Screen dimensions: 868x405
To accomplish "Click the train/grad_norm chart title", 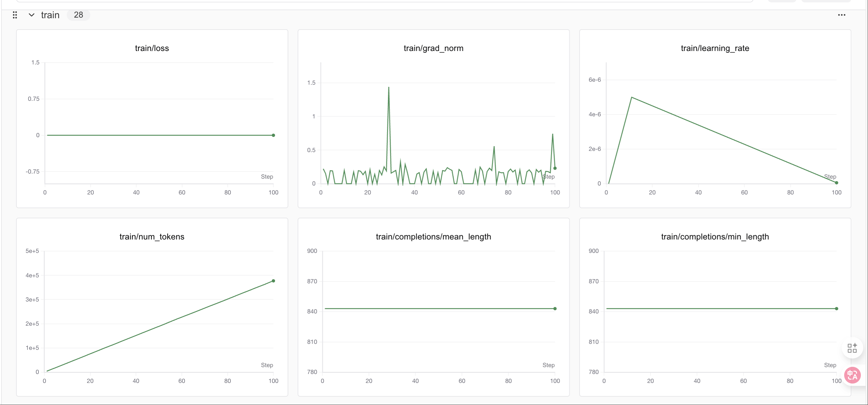I will 433,48.
